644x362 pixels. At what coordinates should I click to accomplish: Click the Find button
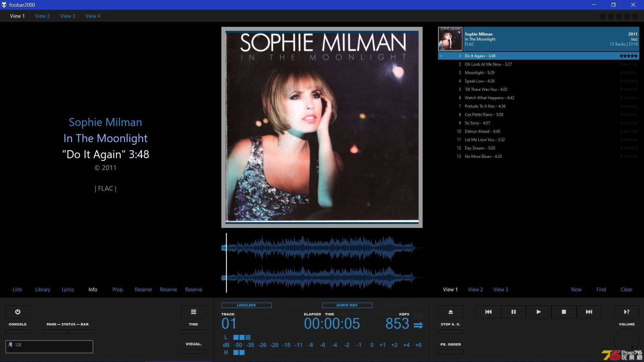601,289
